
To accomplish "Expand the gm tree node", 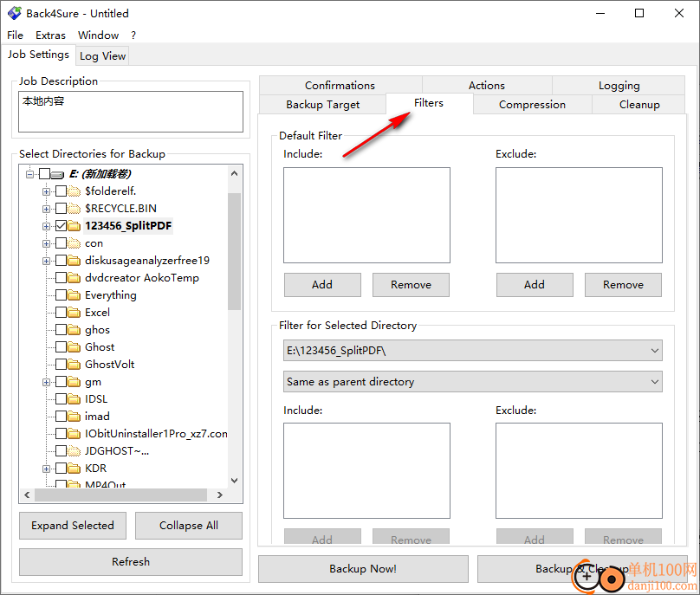I will [47, 383].
